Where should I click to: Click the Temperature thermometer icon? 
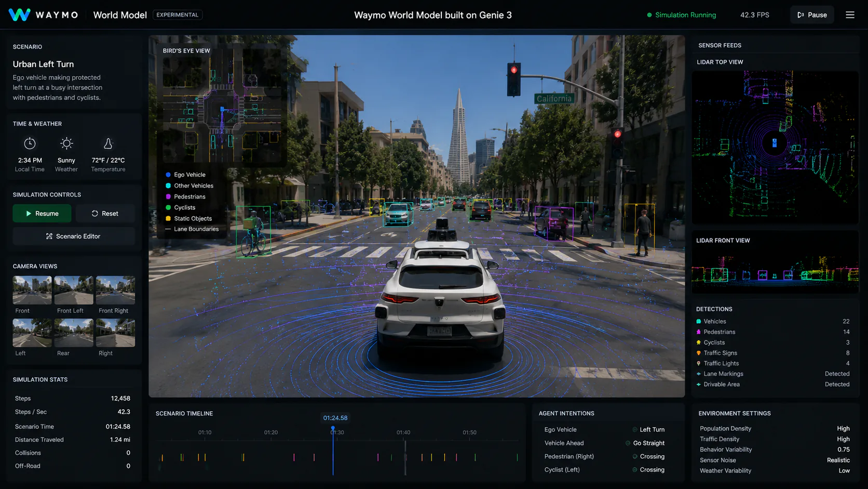(108, 143)
